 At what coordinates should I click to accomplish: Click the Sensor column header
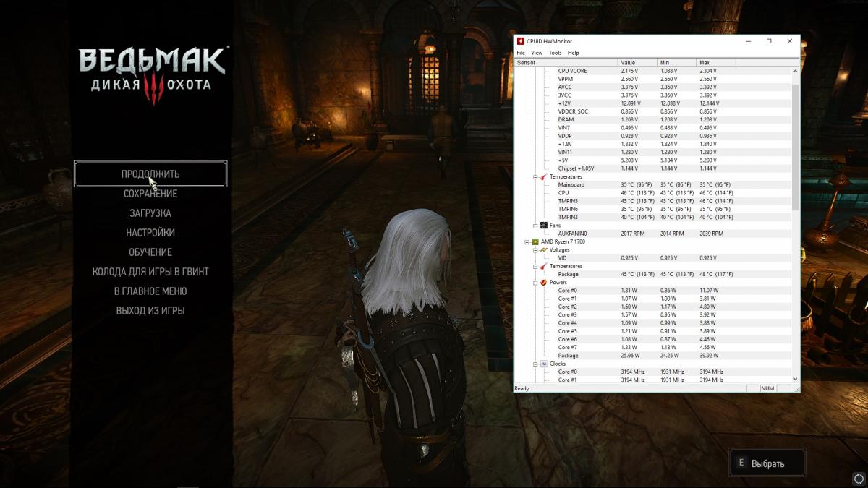coord(566,63)
